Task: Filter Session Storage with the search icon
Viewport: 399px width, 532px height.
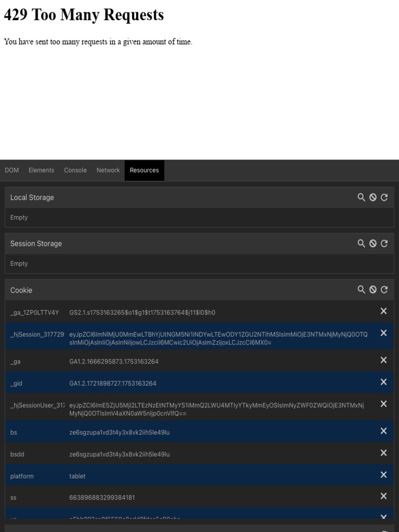Action: tap(362, 244)
